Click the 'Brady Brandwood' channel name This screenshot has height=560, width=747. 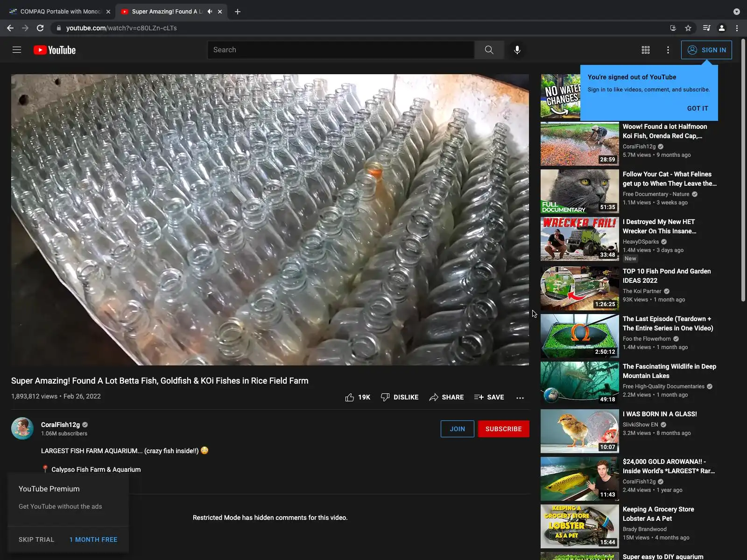645,529
